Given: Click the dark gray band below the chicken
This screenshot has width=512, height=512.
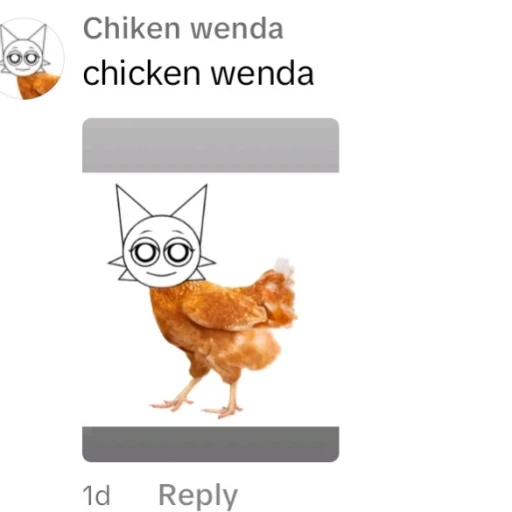Looking at the screenshot, I should click(x=211, y=444).
